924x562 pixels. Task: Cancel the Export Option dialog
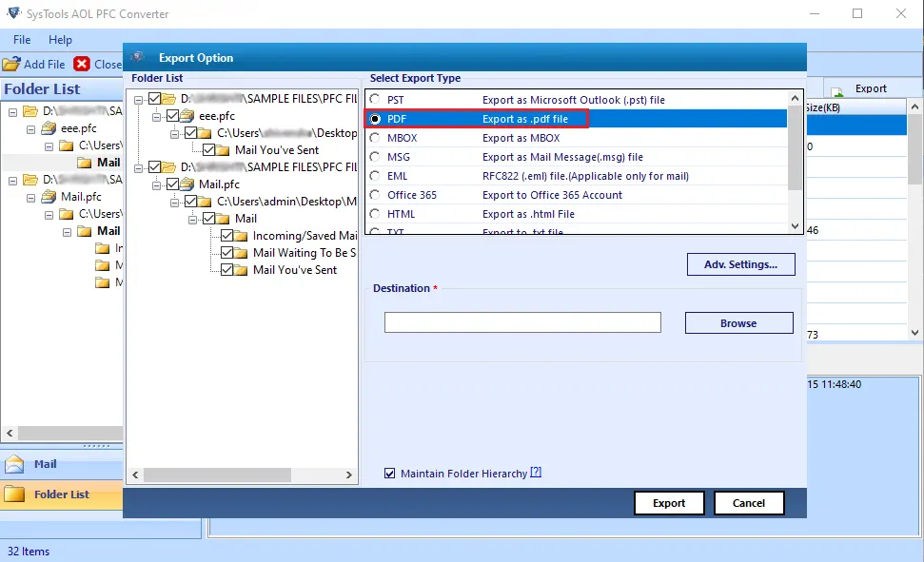click(749, 503)
